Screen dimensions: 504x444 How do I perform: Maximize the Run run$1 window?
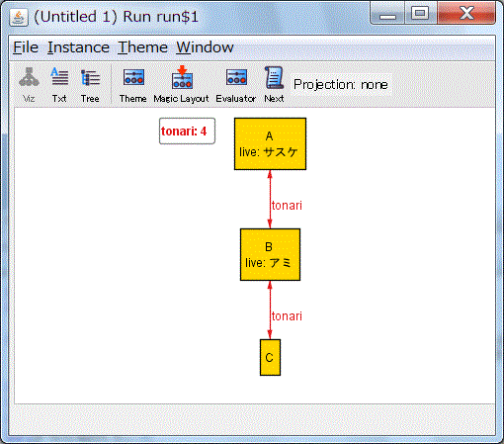pyautogui.click(x=420, y=14)
